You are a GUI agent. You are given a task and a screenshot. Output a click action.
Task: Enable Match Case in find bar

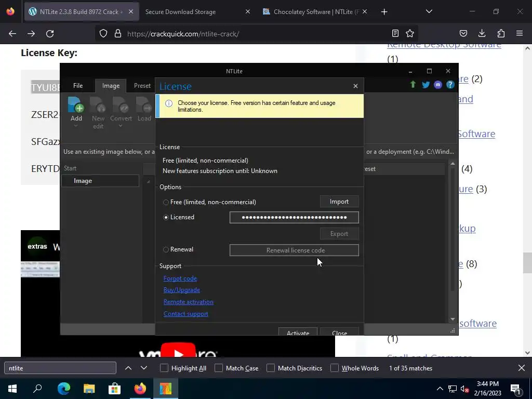point(219,368)
